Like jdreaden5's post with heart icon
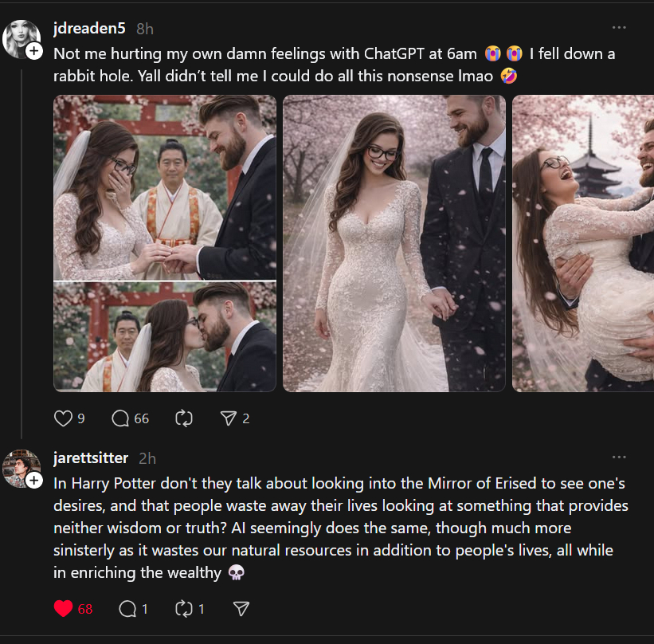The height and width of the screenshot is (644, 654). [x=63, y=418]
